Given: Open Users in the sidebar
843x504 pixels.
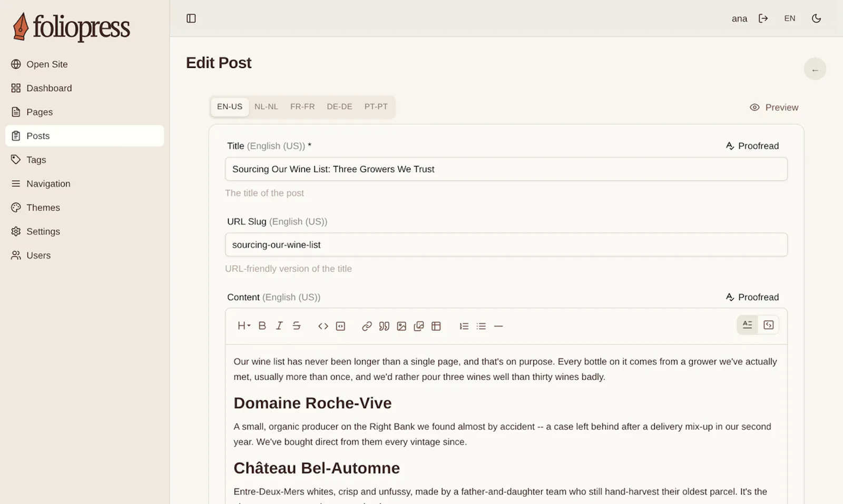Looking at the screenshot, I should [85, 255].
